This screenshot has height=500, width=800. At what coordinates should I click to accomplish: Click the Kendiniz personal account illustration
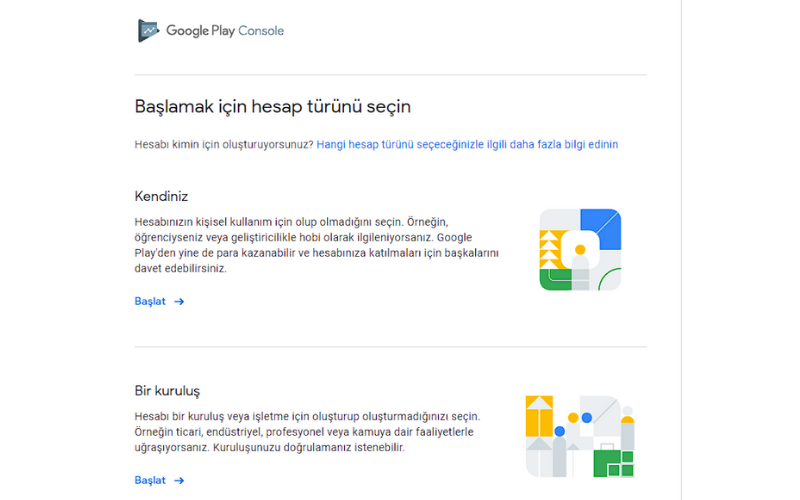pos(580,249)
